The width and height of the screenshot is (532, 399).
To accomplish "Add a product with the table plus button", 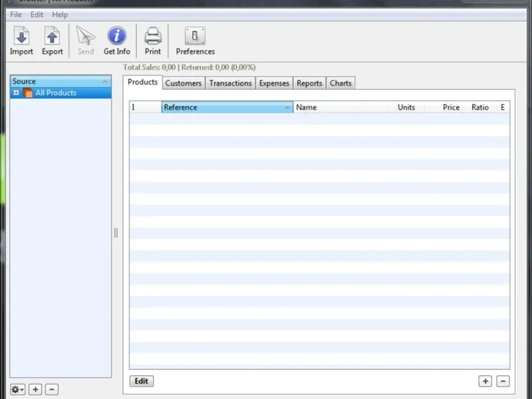I will click(485, 381).
